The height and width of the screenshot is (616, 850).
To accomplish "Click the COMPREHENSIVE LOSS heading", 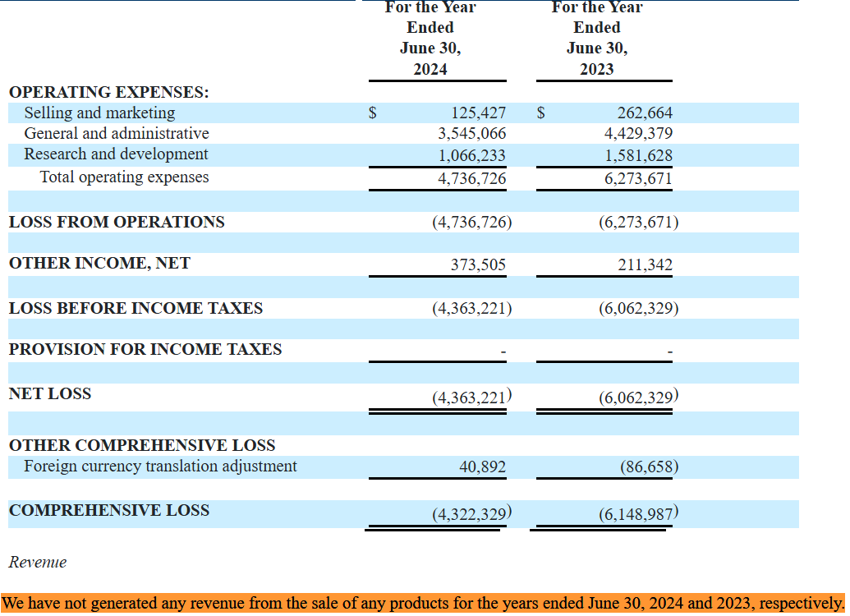I will [109, 510].
